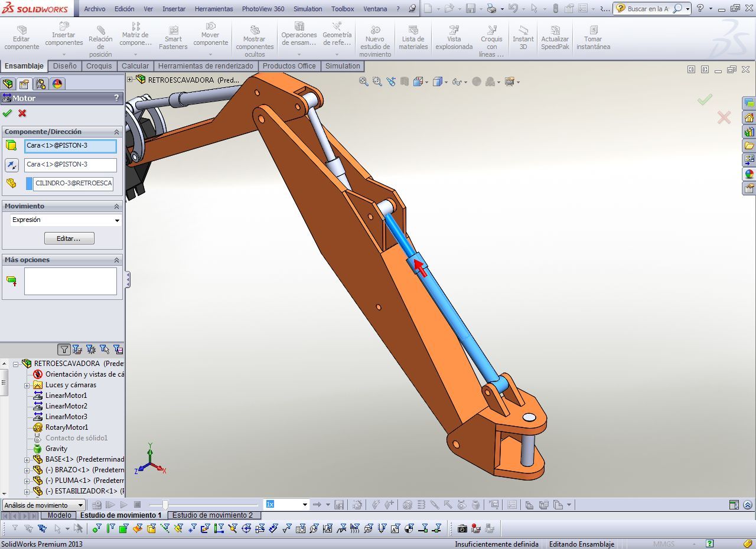The width and height of the screenshot is (756, 549).
Task: Click the camera icon in the bottom toolbar
Action: (462, 528)
